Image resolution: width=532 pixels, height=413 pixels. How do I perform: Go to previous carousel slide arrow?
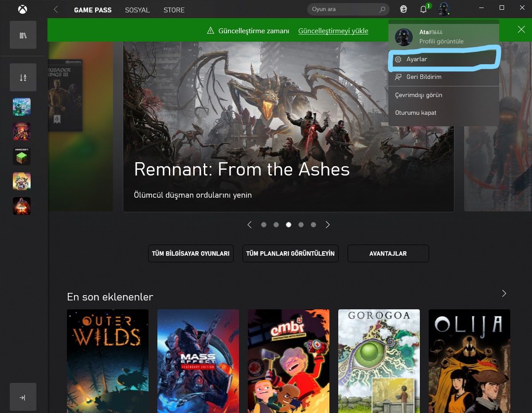click(x=250, y=225)
